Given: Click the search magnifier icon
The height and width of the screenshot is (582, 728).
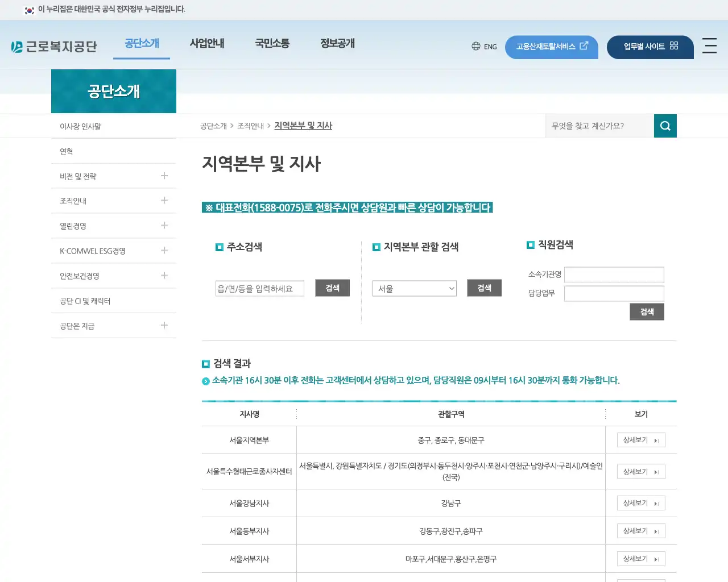Looking at the screenshot, I should [x=665, y=126].
